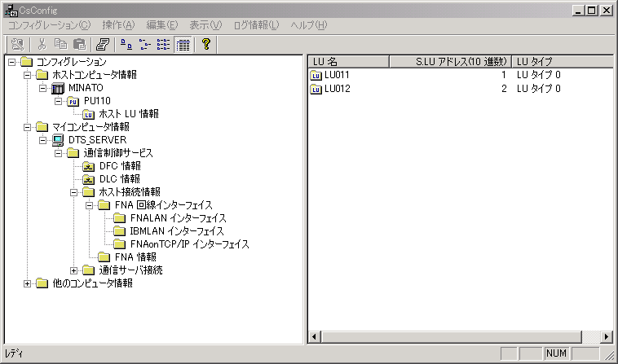The height and width of the screenshot is (364, 618).
Task: Click the Cut scissors toolbar icon
Action: click(42, 45)
